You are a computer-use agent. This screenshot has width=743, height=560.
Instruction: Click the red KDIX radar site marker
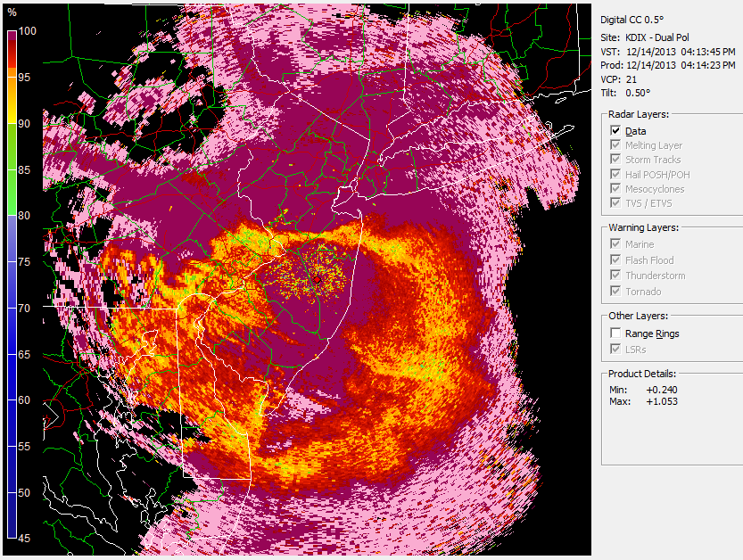tap(318, 281)
